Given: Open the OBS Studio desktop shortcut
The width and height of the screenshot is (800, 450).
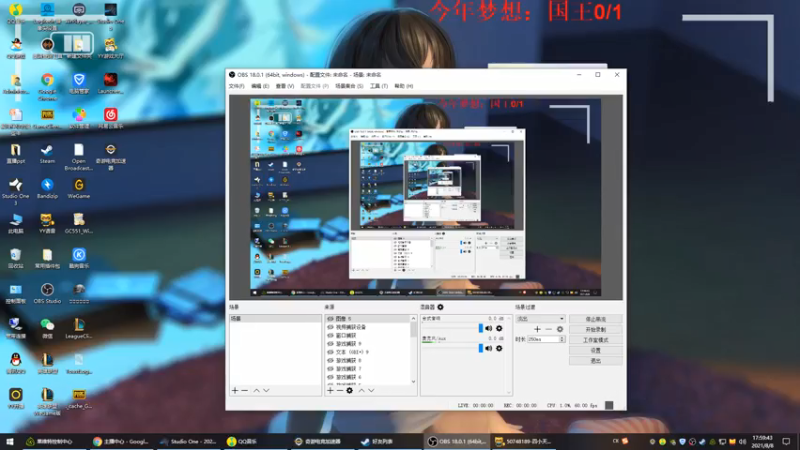Looking at the screenshot, I should click(x=47, y=294).
